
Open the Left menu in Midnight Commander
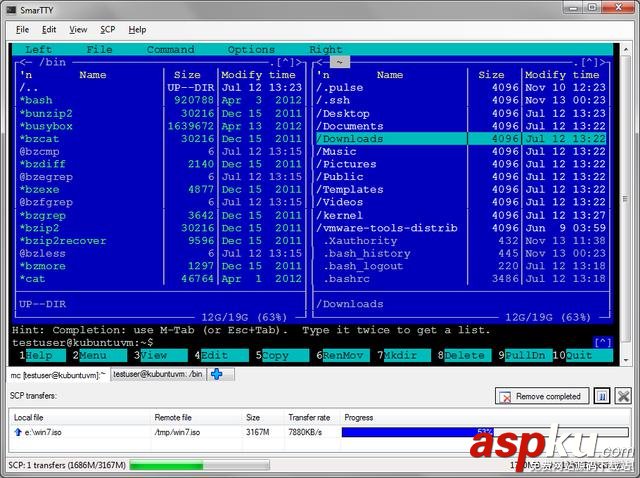coord(38,49)
